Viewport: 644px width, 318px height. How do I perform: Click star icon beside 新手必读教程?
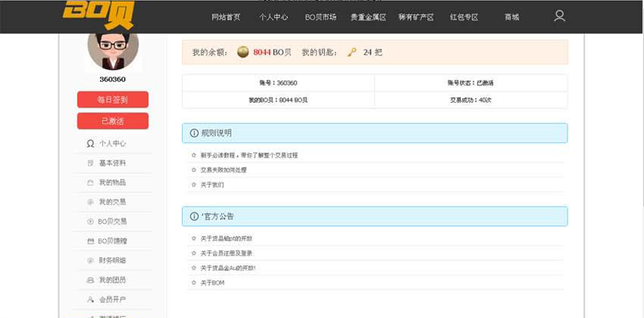[194, 155]
